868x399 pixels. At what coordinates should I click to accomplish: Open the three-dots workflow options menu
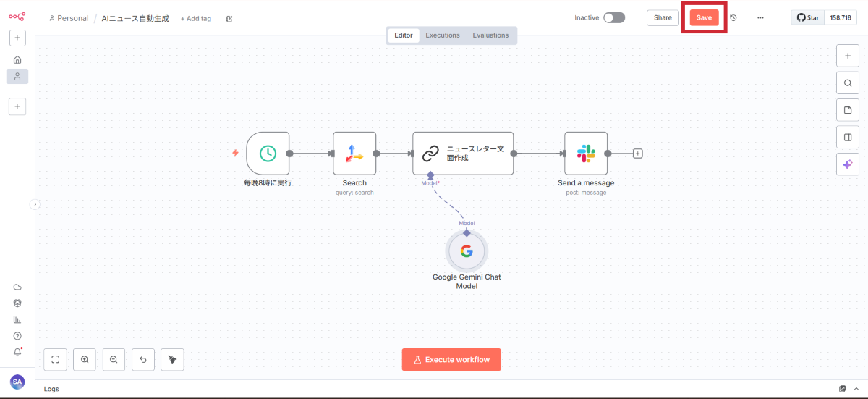(760, 17)
